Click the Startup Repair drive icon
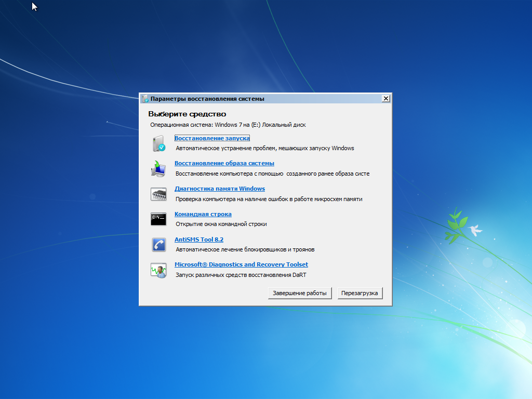 [159, 143]
